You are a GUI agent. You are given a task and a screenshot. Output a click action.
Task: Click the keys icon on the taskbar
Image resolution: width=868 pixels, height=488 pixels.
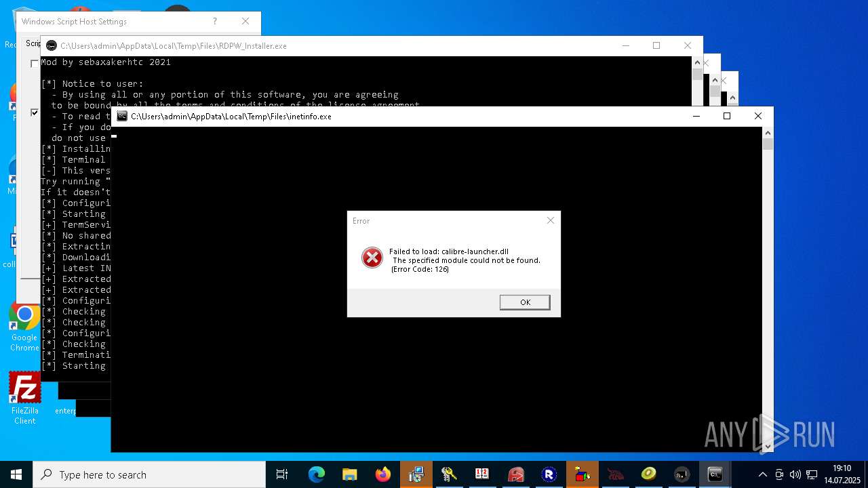pyautogui.click(x=449, y=474)
